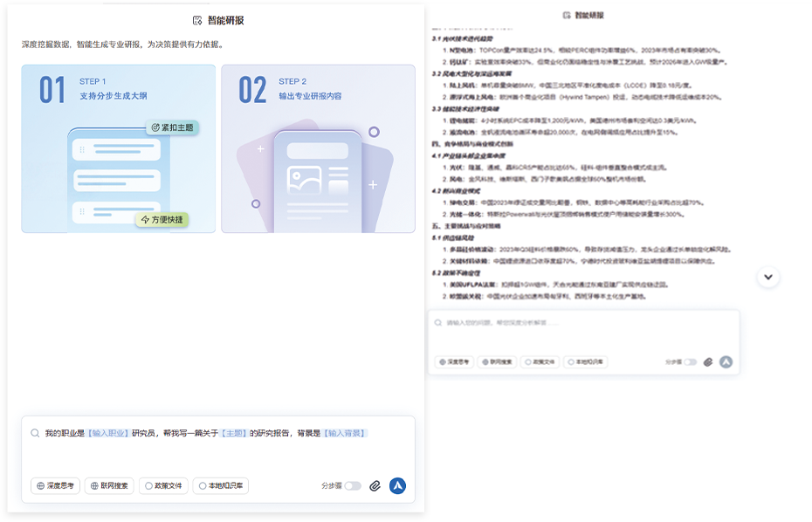Toggle the 分步骤 switch in left panel
812x522 pixels.
click(352, 486)
